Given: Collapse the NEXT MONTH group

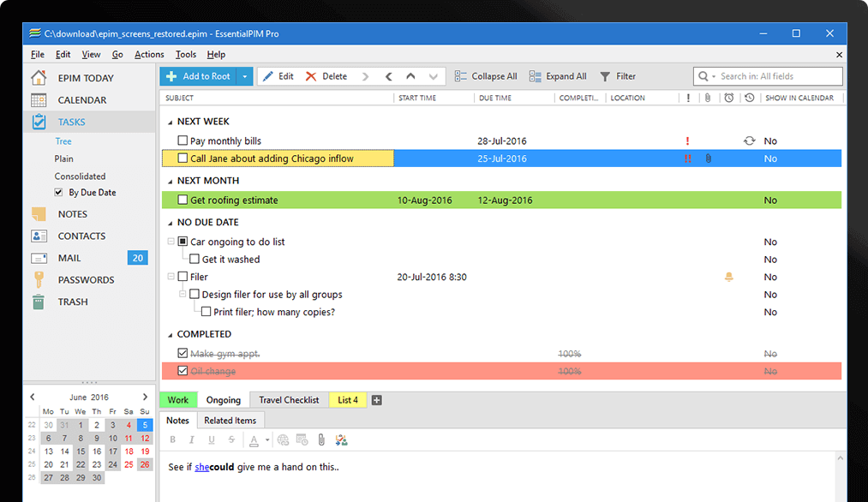Looking at the screenshot, I should pyautogui.click(x=170, y=181).
